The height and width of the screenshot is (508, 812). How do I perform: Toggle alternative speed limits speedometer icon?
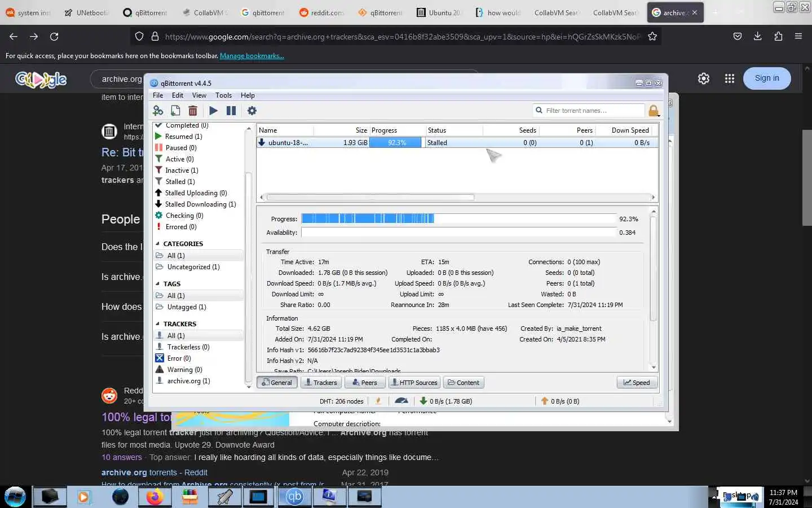pos(401,401)
